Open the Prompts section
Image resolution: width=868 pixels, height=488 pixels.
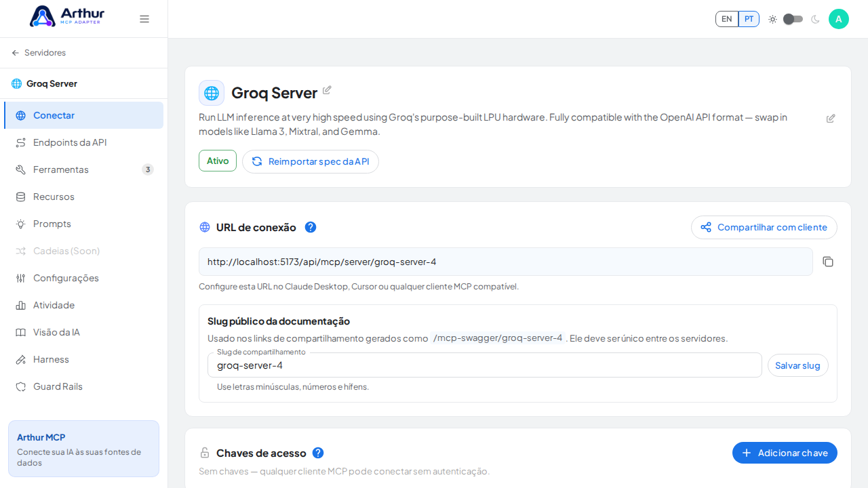pos(83,224)
